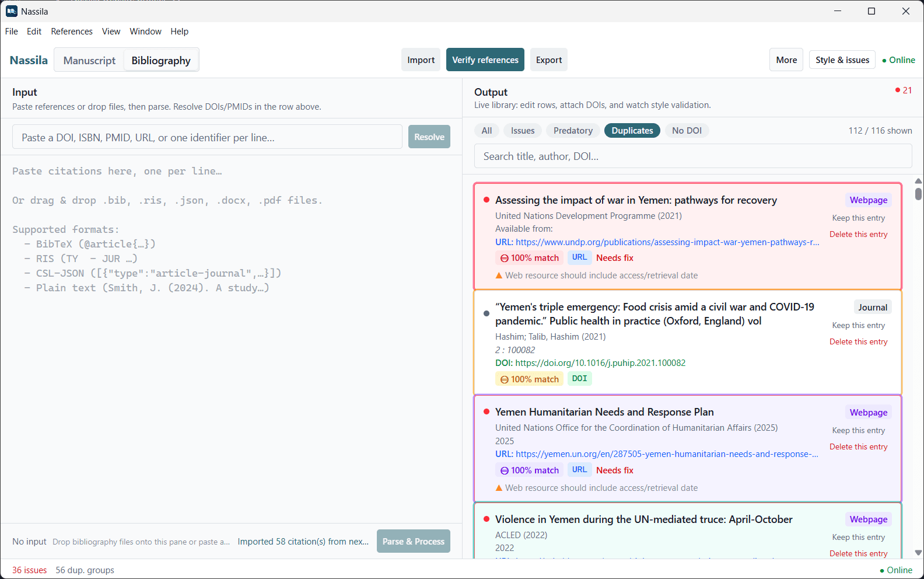This screenshot has width=924, height=579.
Task: Keep the Violence in Yemen entry
Action: click(859, 537)
